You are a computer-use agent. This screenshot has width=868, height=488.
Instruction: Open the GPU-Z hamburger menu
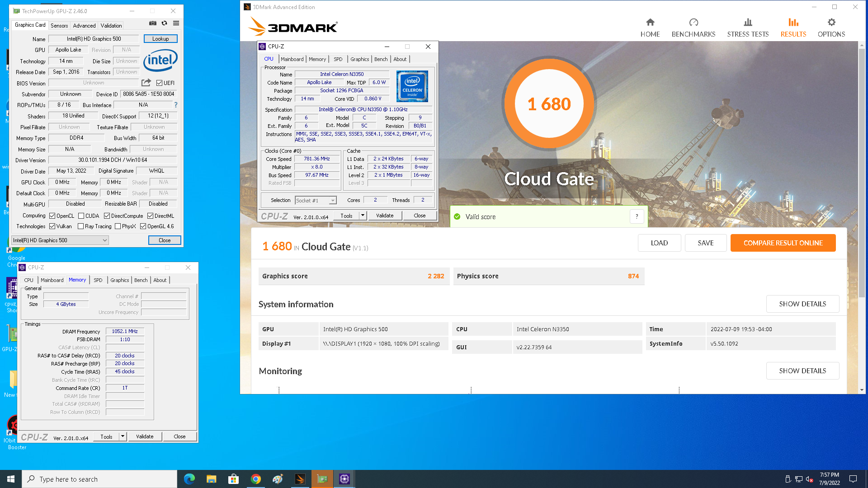pyautogui.click(x=176, y=23)
